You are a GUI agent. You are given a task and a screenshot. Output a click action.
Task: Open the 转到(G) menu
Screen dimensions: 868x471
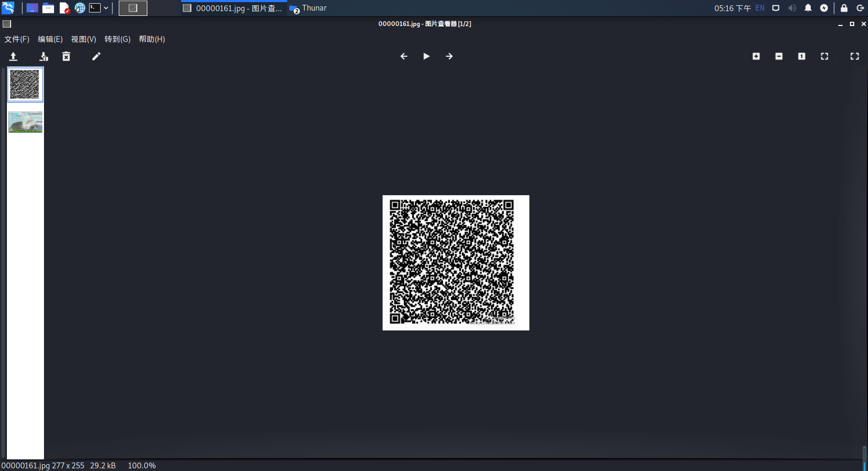click(x=118, y=39)
